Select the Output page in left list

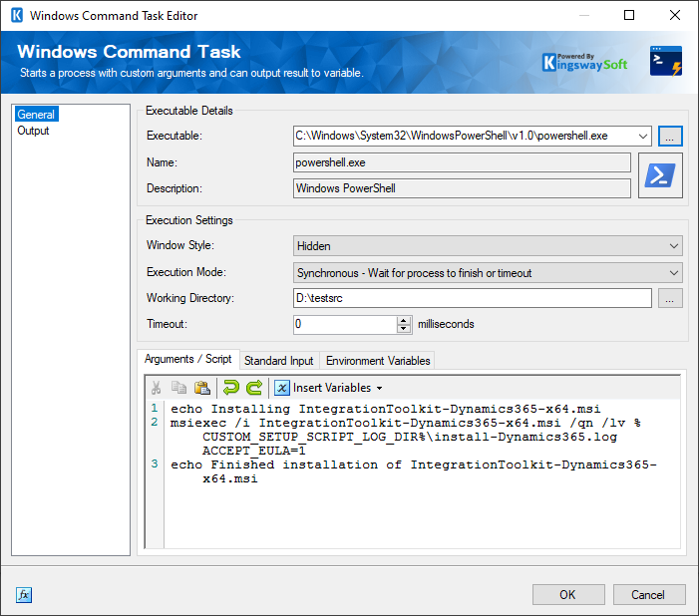pos(33,131)
